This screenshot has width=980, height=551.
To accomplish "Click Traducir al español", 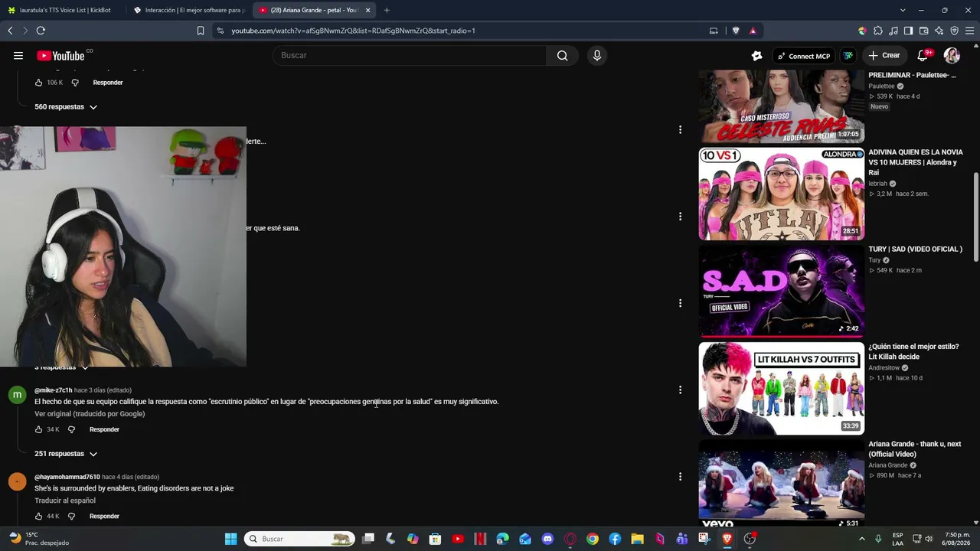I will 65,500.
